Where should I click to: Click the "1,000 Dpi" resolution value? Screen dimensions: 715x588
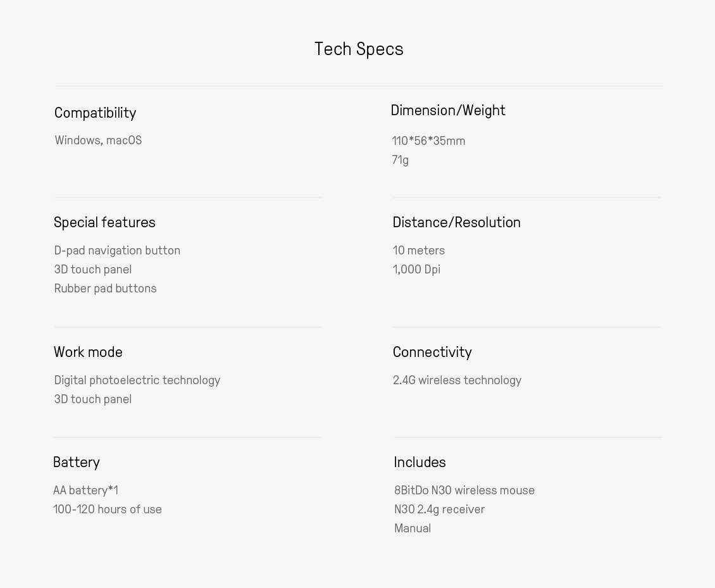(x=416, y=270)
